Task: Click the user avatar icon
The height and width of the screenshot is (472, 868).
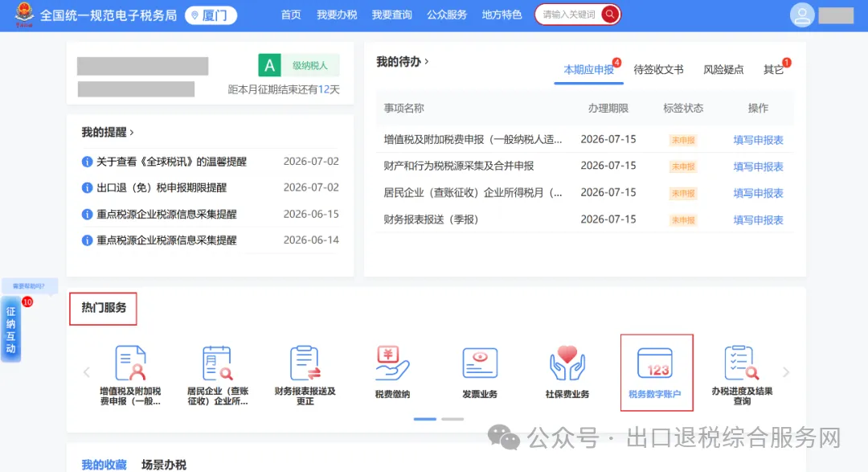Action: (x=802, y=15)
